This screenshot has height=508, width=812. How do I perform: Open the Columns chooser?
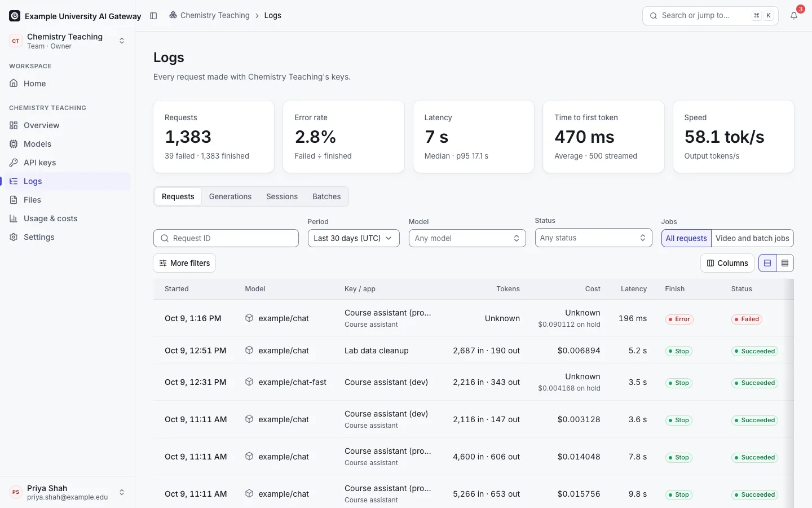pyautogui.click(x=727, y=263)
